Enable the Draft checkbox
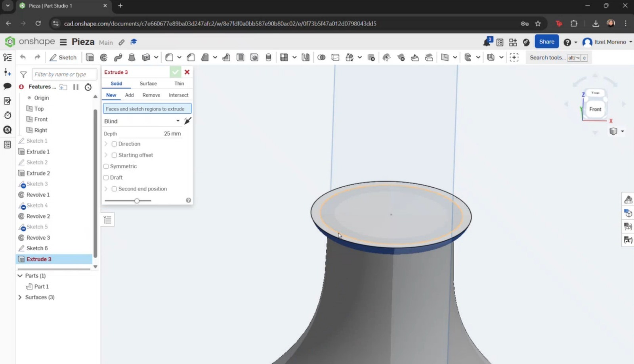Viewport: 634px width, 364px height. pos(106,177)
